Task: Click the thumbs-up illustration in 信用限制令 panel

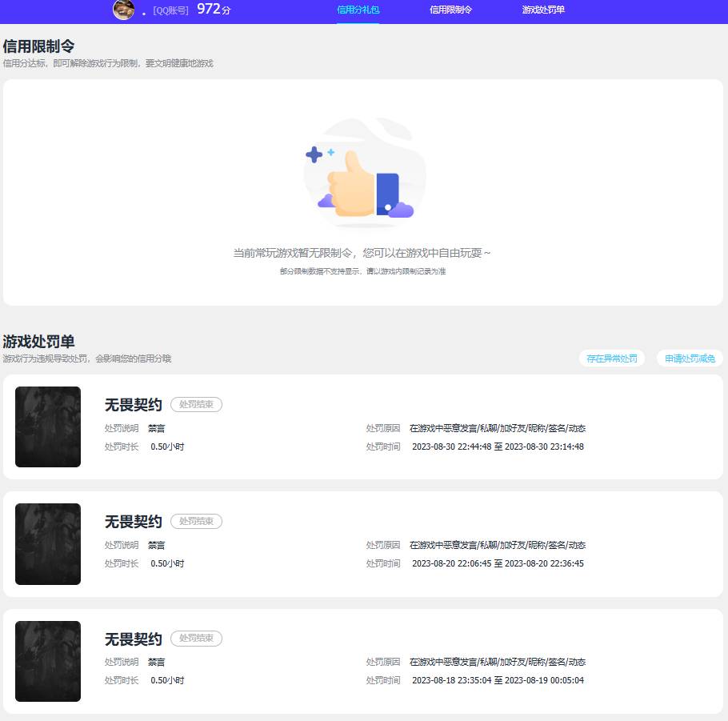Action: click(364, 172)
